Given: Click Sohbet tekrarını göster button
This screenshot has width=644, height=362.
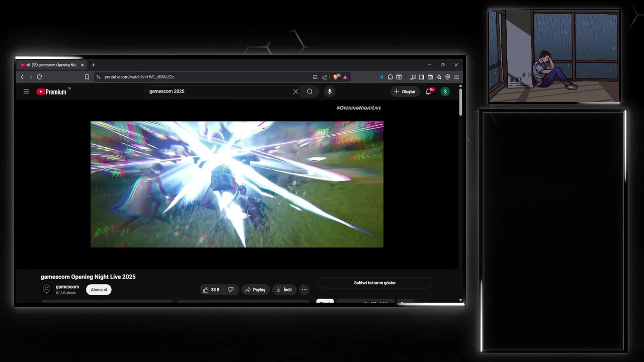Looking at the screenshot, I should point(375,283).
